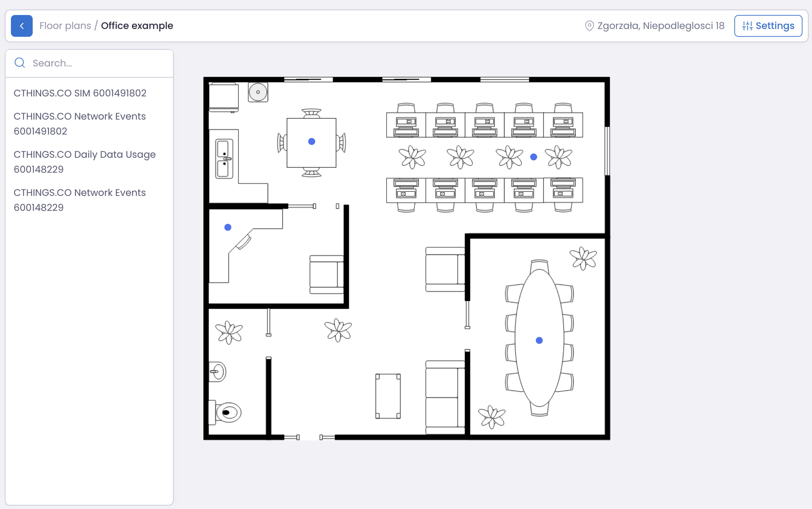The height and width of the screenshot is (509, 812).
Task: Select the blue sensor dot in conference room
Action: [539, 340]
